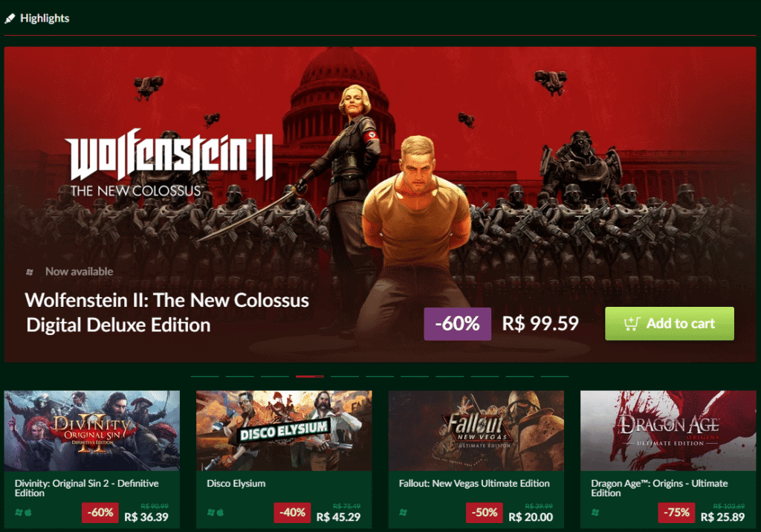Image resolution: width=761 pixels, height=532 pixels.
Task: Click Divinity Original Sin 2 price R$ 36.39
Action: coord(146,517)
